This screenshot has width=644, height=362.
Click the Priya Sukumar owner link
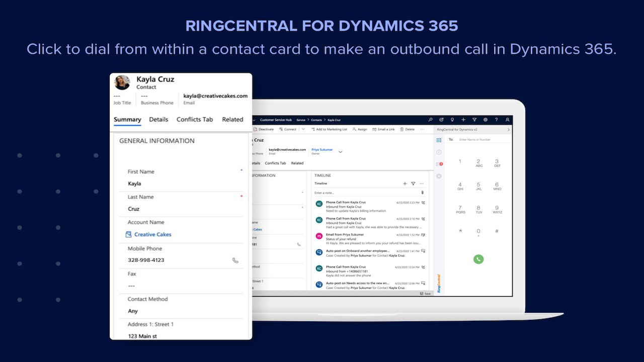(x=322, y=149)
